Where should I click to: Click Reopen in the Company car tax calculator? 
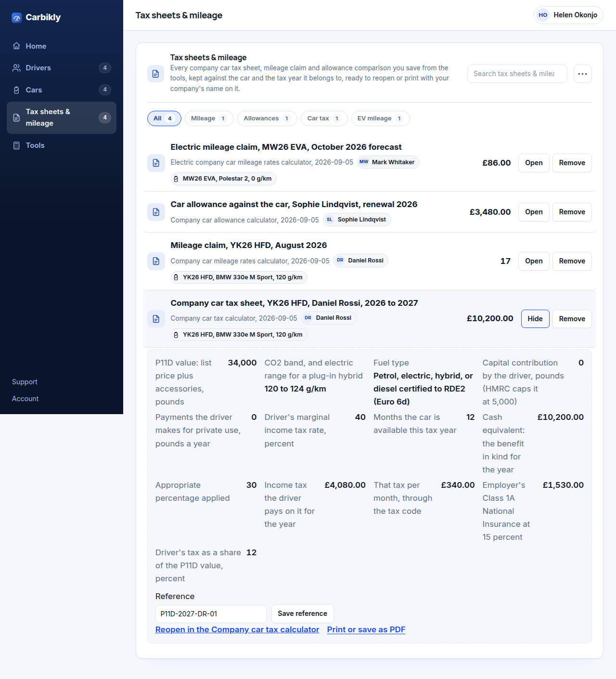point(237,629)
